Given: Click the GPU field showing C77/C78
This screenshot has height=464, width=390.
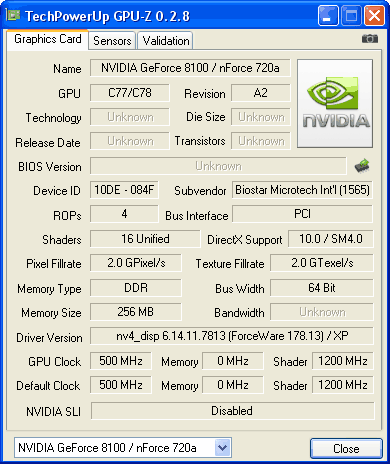Looking at the screenshot, I should point(130,93).
